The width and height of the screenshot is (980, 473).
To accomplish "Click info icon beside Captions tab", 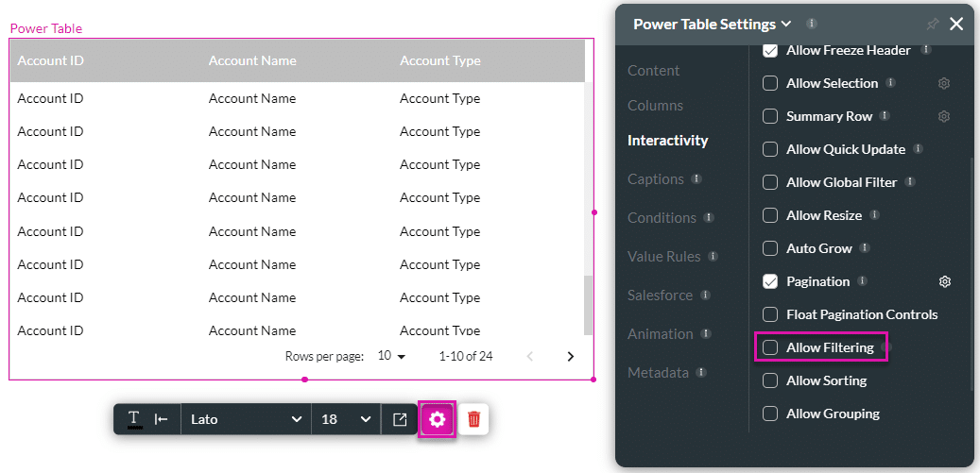I will [x=696, y=179].
